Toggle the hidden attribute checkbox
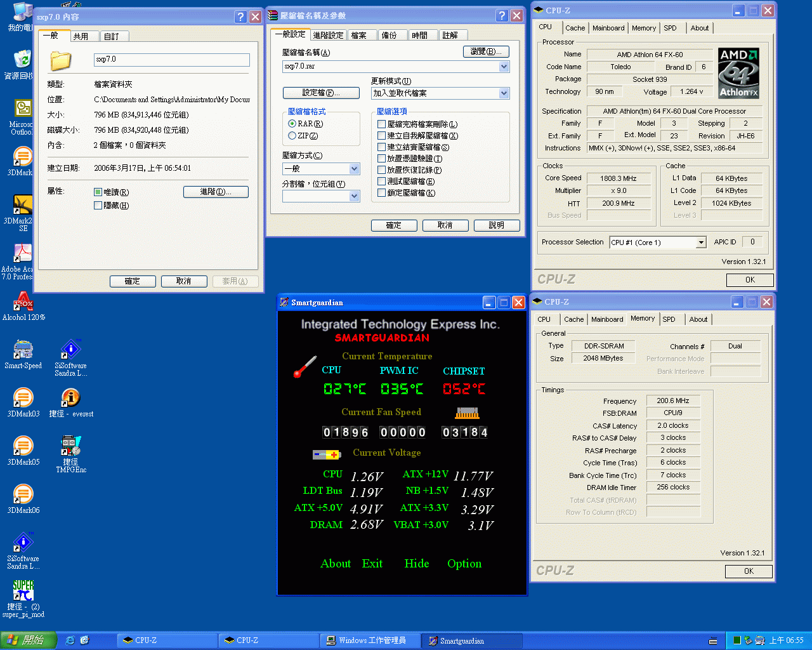 [x=98, y=206]
